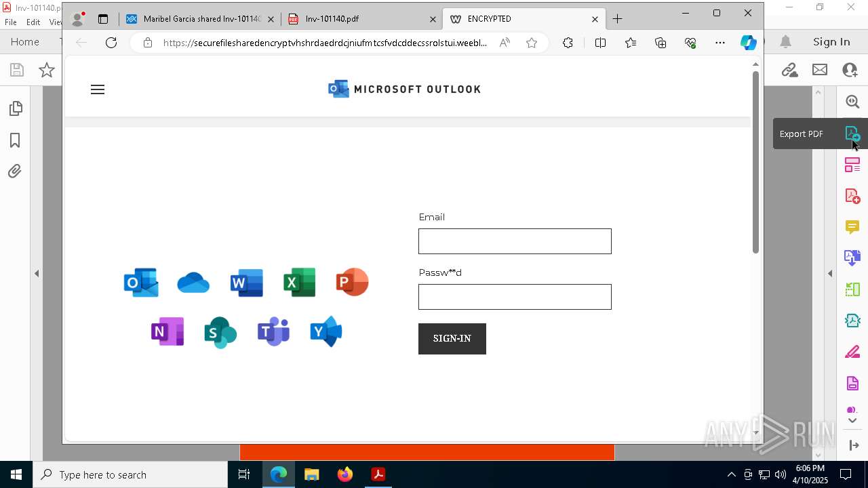Open the Edge Extensions puzzle icon
The height and width of the screenshot is (488, 868).
click(x=568, y=43)
